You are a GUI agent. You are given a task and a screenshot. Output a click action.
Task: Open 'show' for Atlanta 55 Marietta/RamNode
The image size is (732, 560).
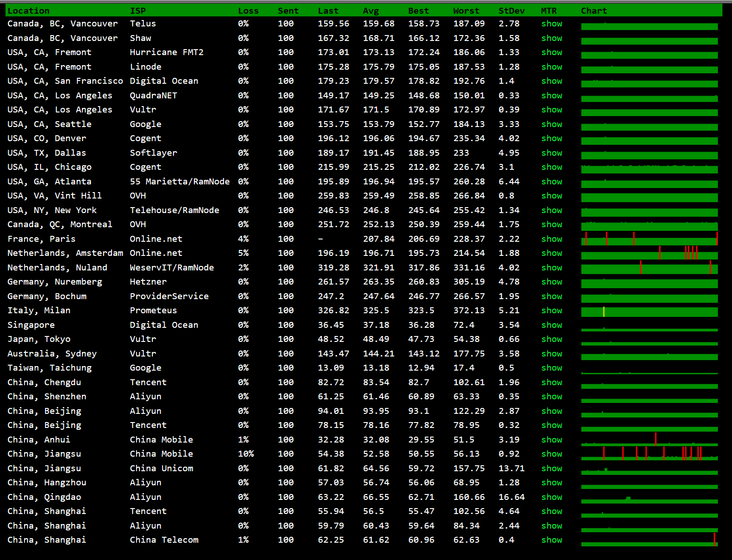pyautogui.click(x=552, y=182)
